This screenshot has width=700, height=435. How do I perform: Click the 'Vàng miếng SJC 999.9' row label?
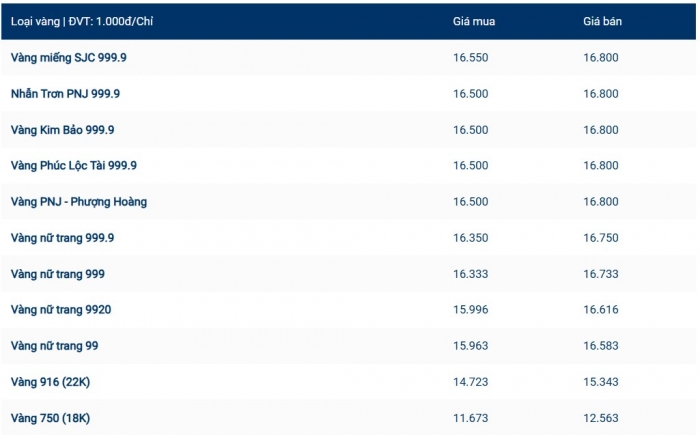point(69,58)
